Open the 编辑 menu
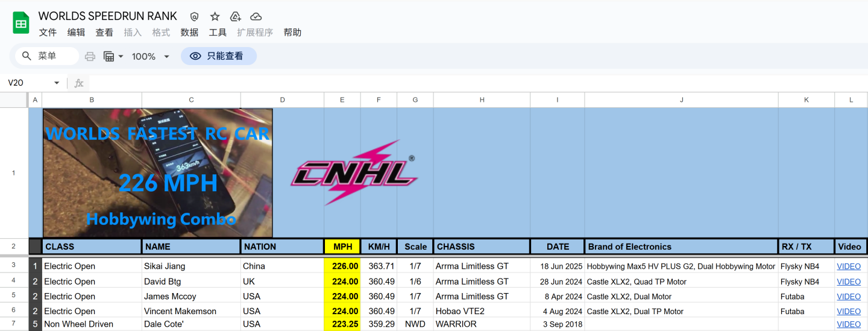 (76, 33)
